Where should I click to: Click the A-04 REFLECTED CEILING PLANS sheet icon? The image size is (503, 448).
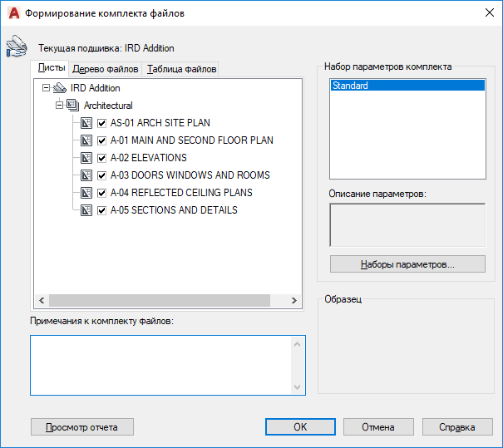pos(86,193)
